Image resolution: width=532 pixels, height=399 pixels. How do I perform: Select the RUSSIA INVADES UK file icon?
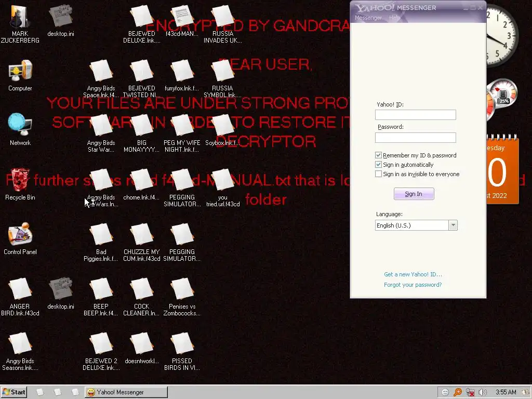tap(222, 24)
